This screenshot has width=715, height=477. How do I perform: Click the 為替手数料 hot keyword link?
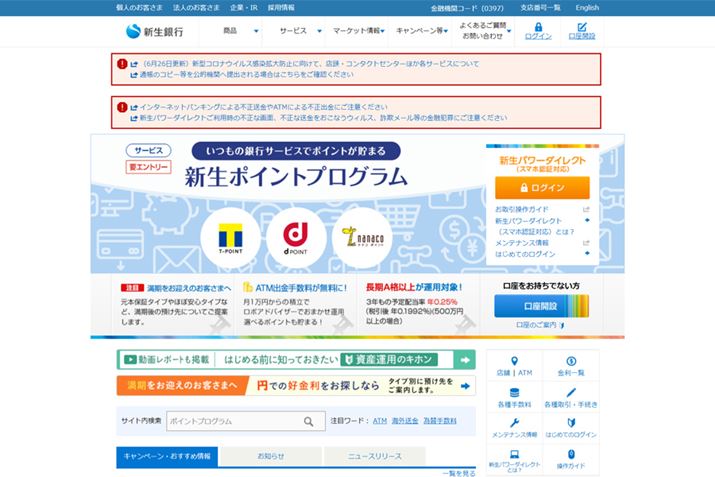(x=440, y=421)
